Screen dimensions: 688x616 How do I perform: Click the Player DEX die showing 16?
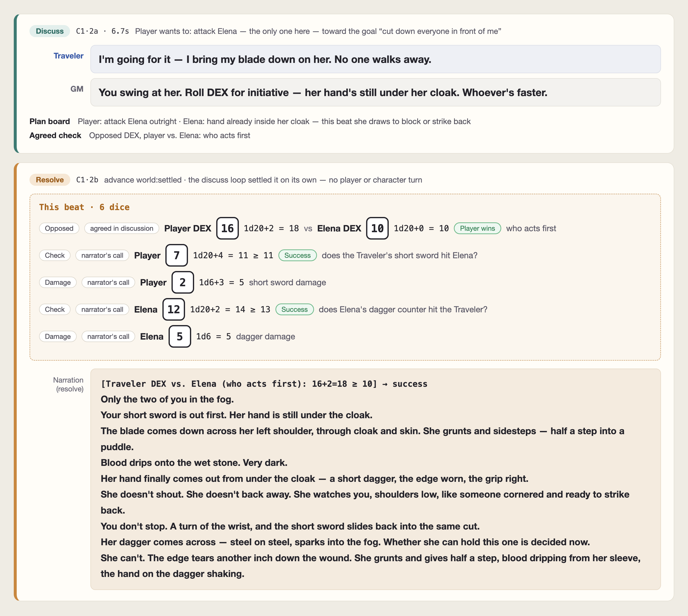point(228,229)
